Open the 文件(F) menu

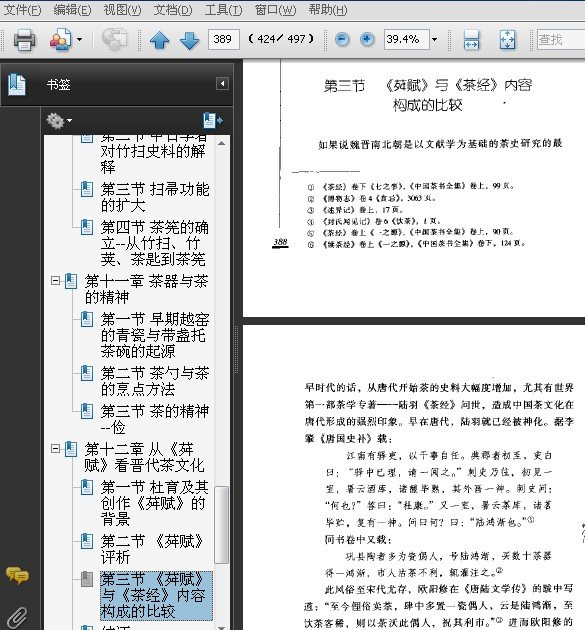pos(22,9)
